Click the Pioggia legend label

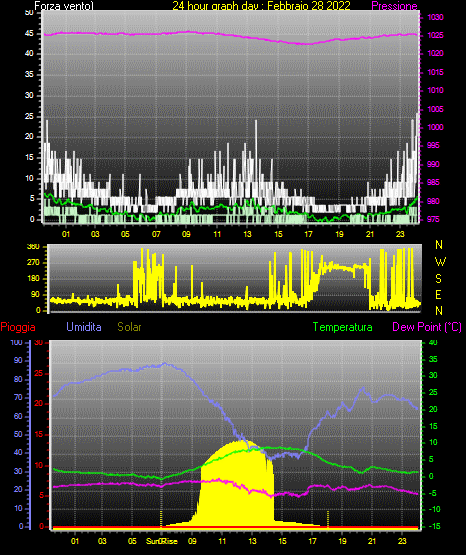click(x=18, y=327)
